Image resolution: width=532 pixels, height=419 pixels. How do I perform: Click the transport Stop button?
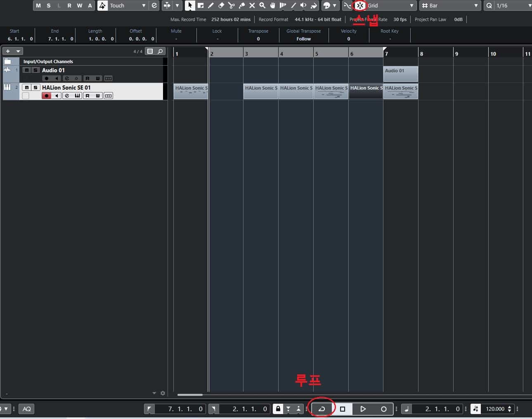pos(343,409)
